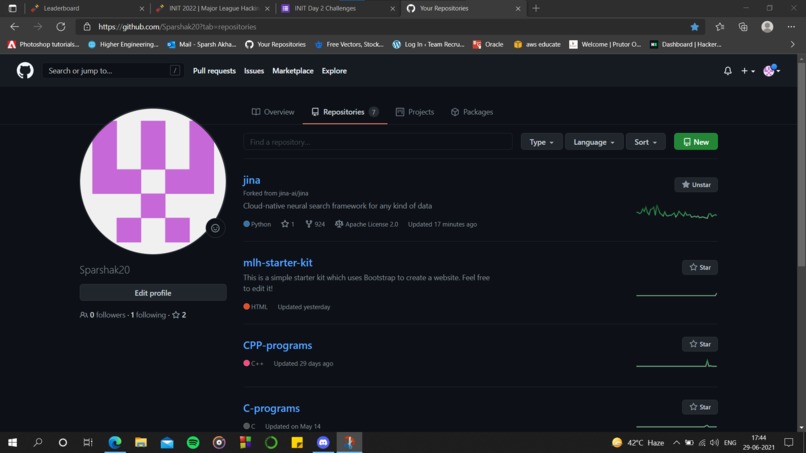
Task: Switch to the Leaderboard browser tab
Action: pyautogui.click(x=87, y=8)
